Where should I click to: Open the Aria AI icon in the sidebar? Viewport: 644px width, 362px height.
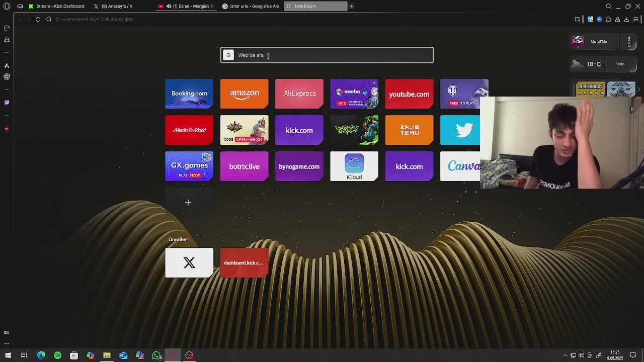click(x=7, y=65)
